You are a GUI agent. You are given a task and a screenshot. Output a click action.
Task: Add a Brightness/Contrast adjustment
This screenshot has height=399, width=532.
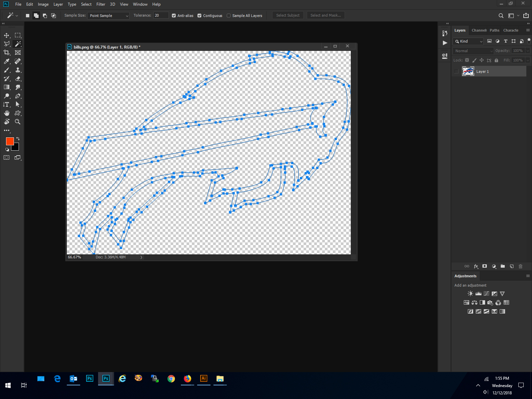(x=470, y=294)
